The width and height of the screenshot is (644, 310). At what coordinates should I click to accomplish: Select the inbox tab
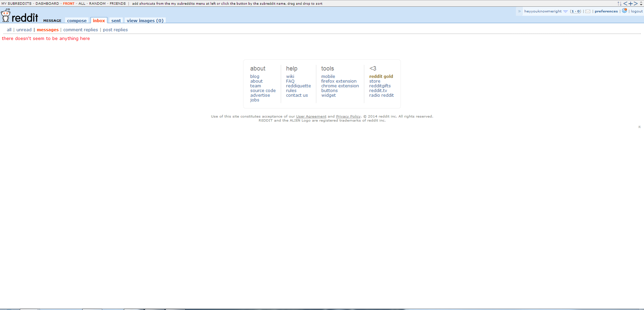(x=99, y=20)
